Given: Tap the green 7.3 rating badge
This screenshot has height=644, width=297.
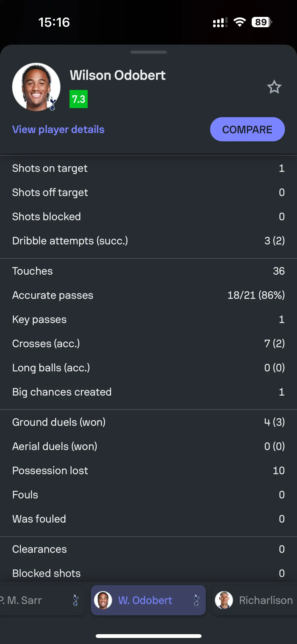Looking at the screenshot, I should point(78,99).
